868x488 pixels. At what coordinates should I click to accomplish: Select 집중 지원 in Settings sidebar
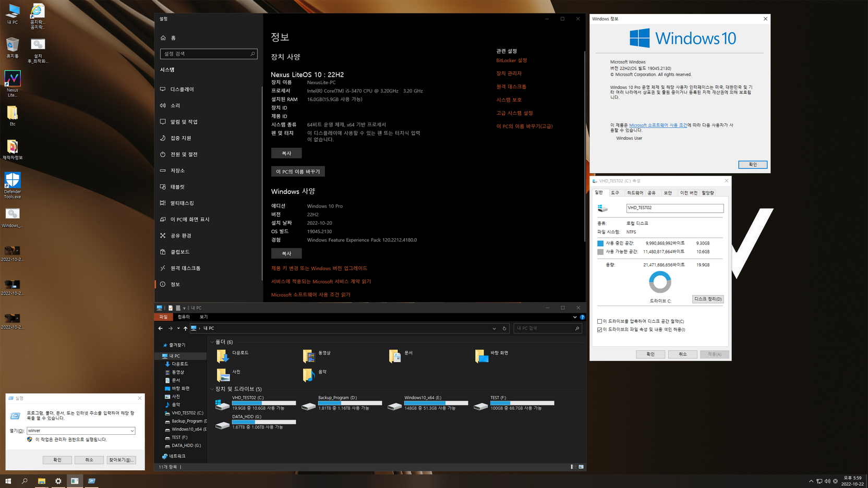click(x=209, y=138)
